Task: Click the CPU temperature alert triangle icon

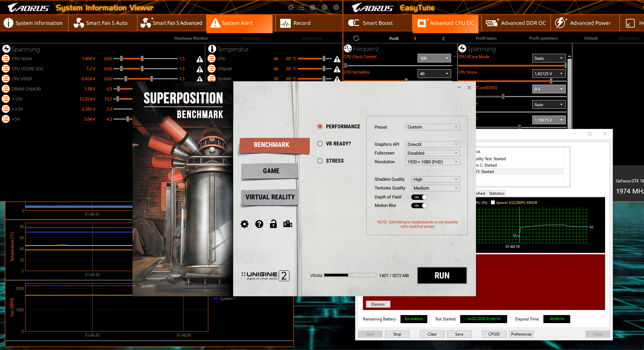Action: pyautogui.click(x=337, y=59)
